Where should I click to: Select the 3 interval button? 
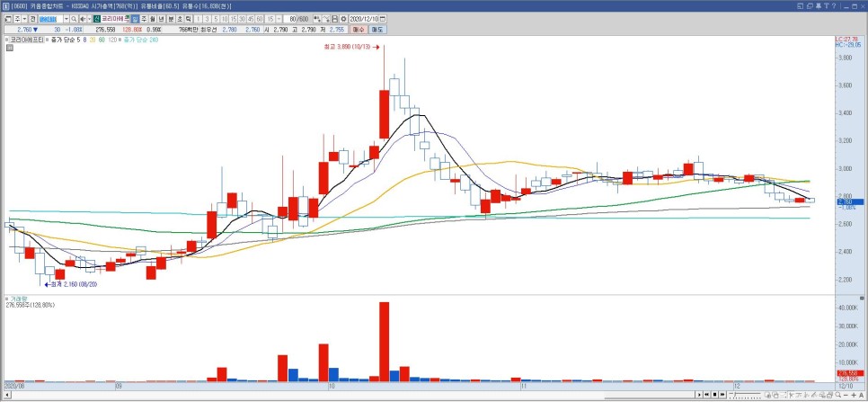point(207,19)
